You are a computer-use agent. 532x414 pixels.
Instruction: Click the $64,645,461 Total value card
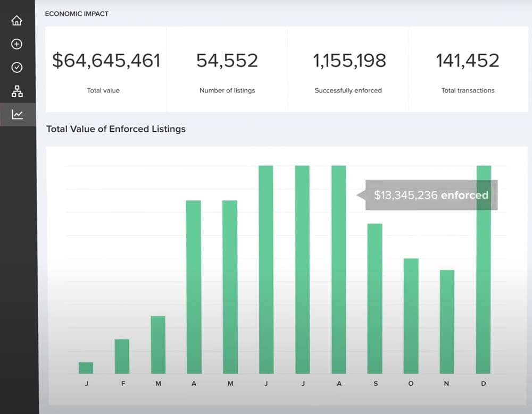pos(106,70)
